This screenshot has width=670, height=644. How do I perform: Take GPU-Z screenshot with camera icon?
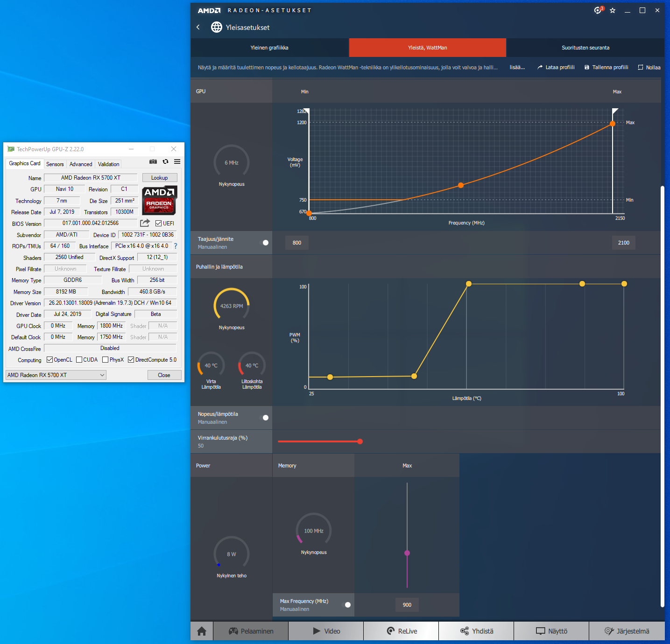[x=153, y=162]
